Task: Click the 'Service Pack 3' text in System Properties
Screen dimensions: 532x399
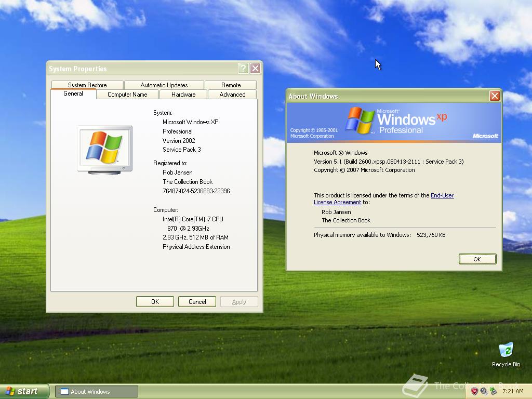Action: point(181,150)
